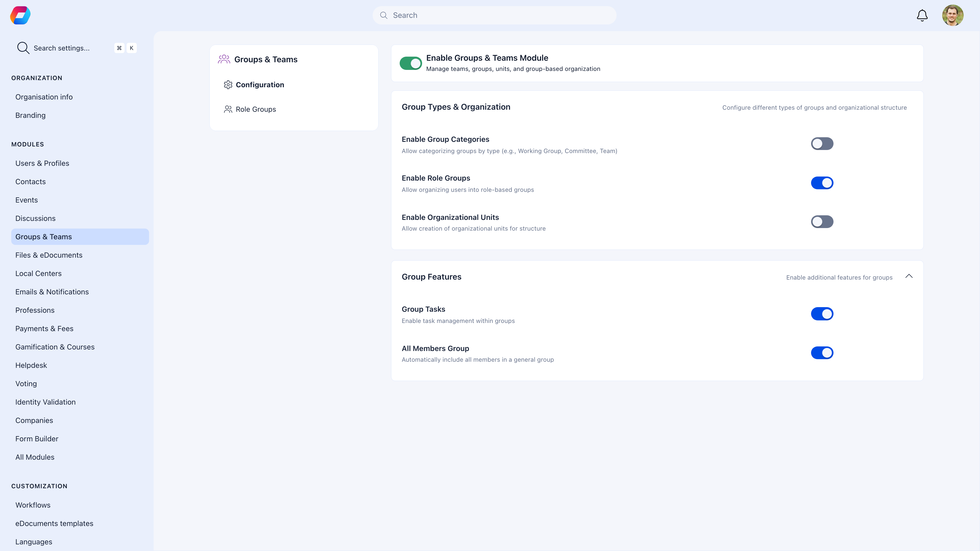This screenshot has height=551, width=980.
Task: Select the Groups & Teams icon in panel header
Action: (x=224, y=59)
